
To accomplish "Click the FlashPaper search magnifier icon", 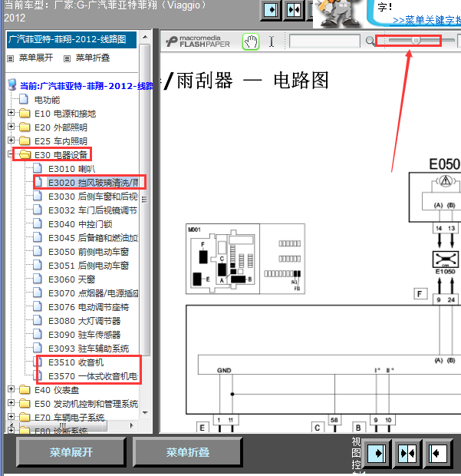I will tap(370, 41).
